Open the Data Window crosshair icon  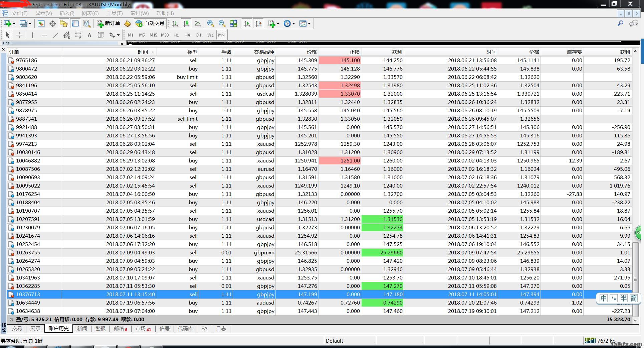[x=52, y=23]
